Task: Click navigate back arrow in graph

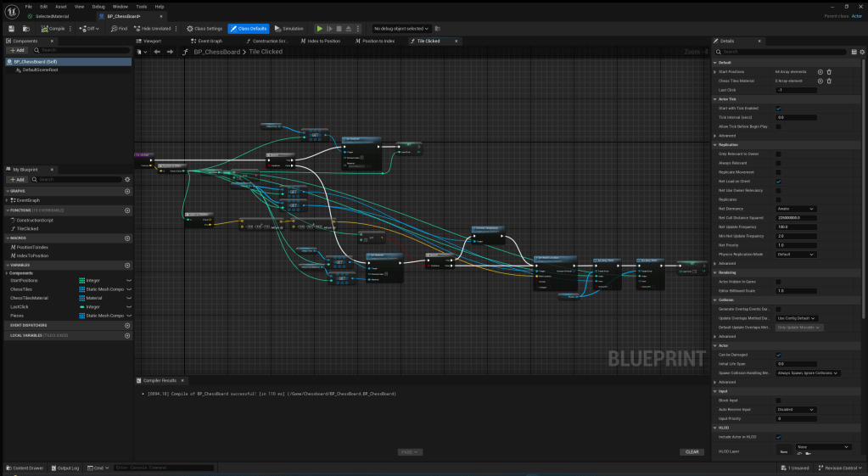Action: click(x=157, y=52)
